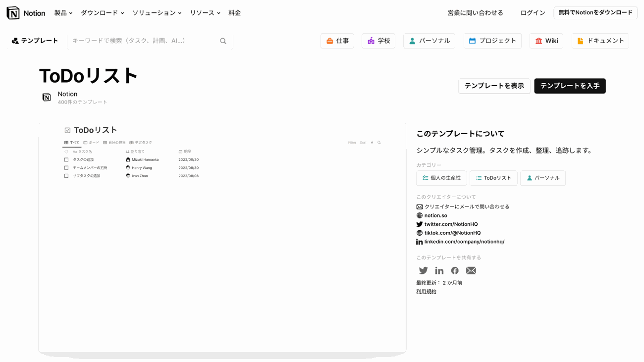Share template via Twitter icon
The image size is (644, 362).
(423, 270)
